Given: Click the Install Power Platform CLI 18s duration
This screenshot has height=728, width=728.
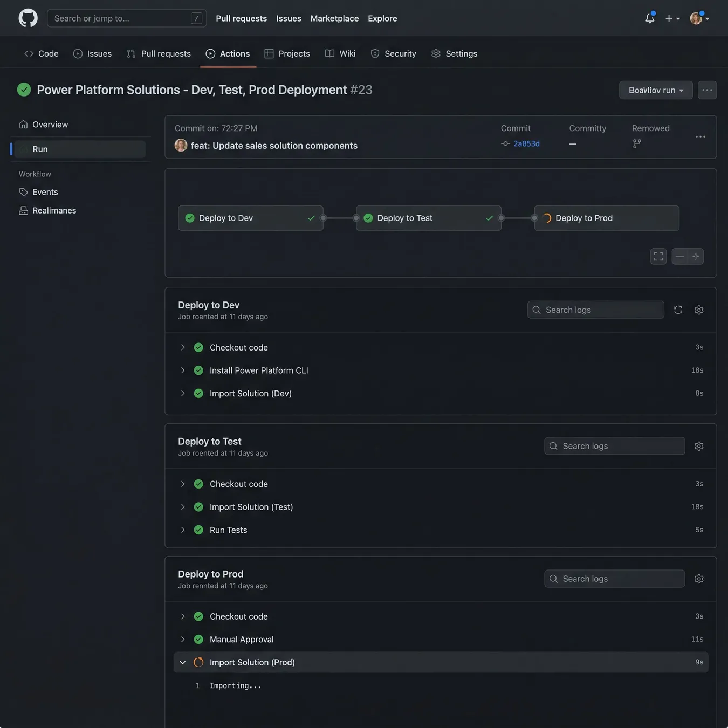Looking at the screenshot, I should point(697,370).
